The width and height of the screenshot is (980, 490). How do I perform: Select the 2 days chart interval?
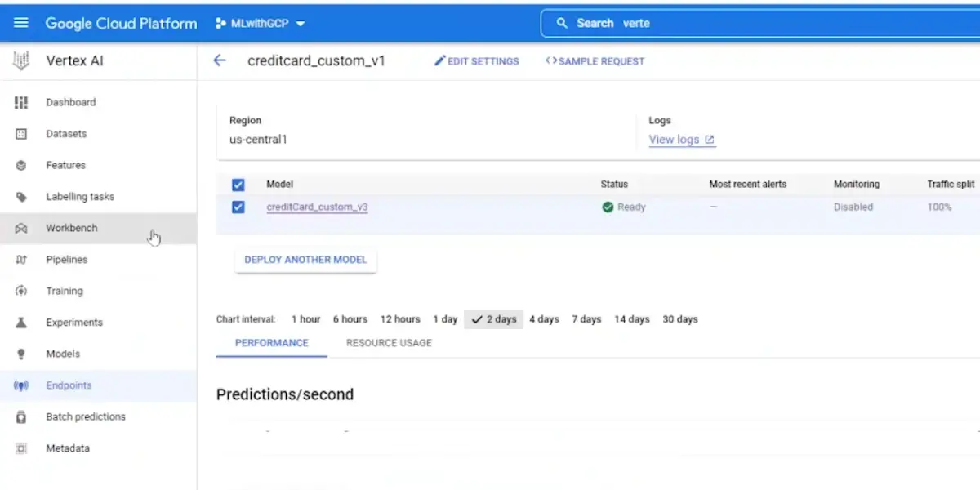(493, 319)
